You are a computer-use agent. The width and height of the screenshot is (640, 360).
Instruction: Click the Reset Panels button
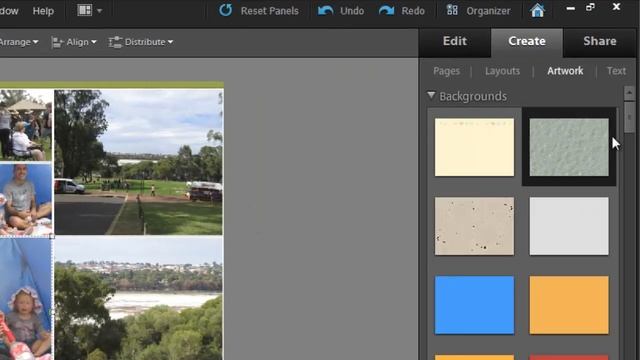tap(259, 11)
